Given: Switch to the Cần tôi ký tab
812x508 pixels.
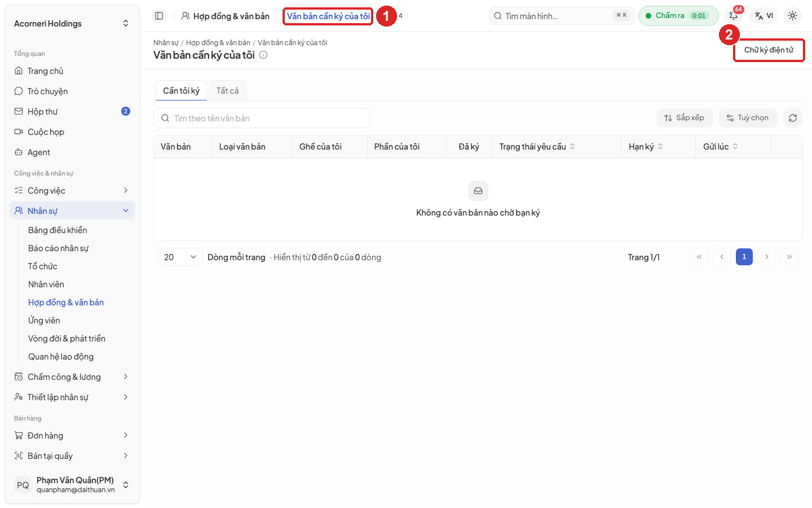Looking at the screenshot, I should point(181,91).
